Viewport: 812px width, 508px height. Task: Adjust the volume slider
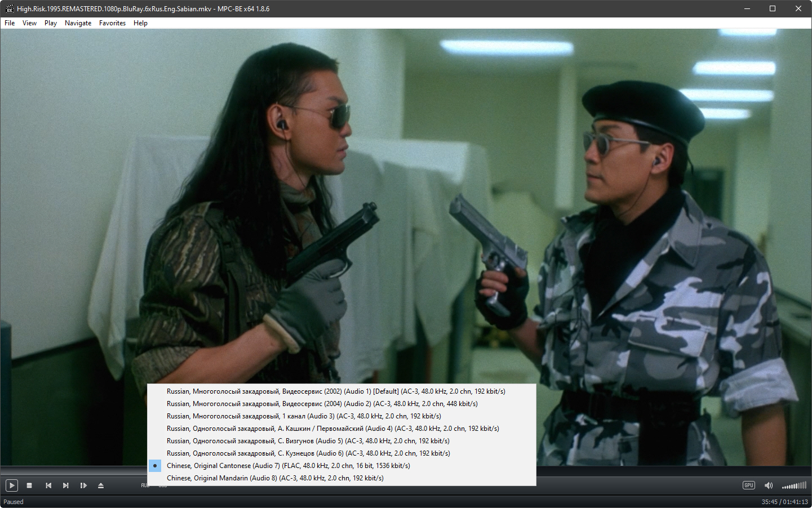[794, 485]
